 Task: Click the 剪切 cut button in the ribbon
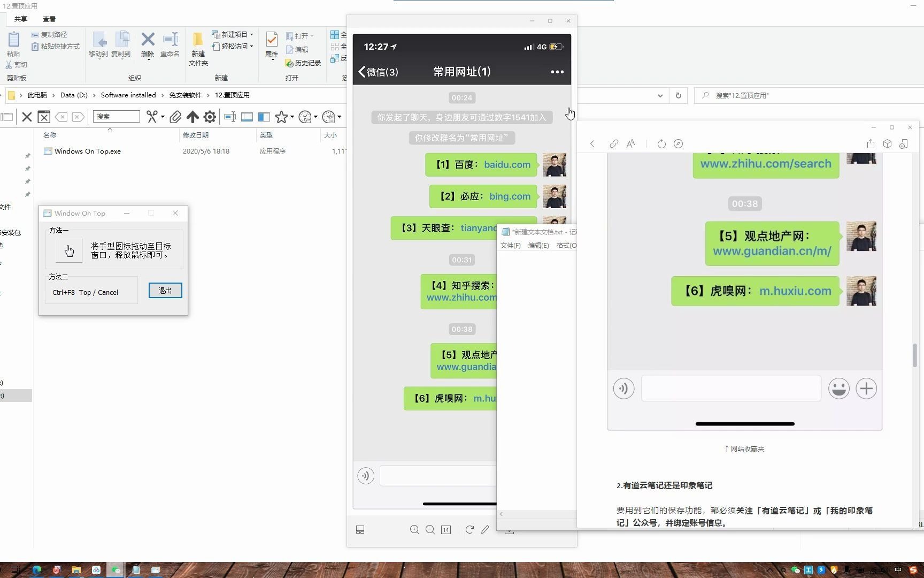17,64
